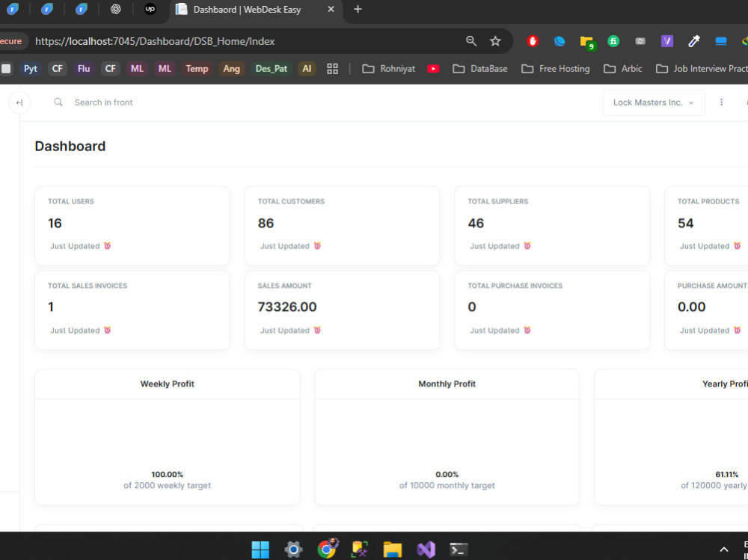Switch to the Upwork browser tab
Screen dimensions: 748x560
(x=150, y=9)
